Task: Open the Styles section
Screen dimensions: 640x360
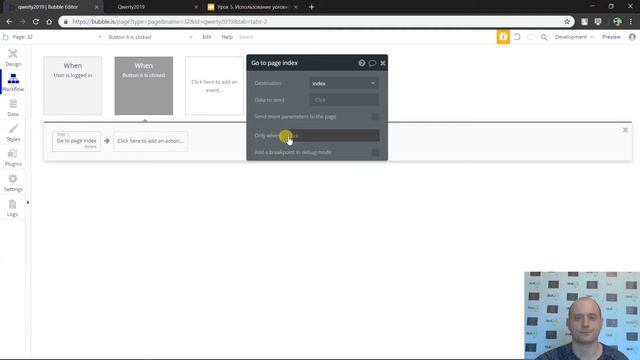Action: (13, 133)
